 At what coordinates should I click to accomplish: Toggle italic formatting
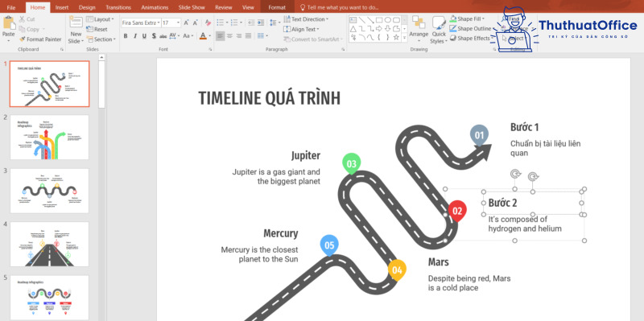pyautogui.click(x=135, y=36)
